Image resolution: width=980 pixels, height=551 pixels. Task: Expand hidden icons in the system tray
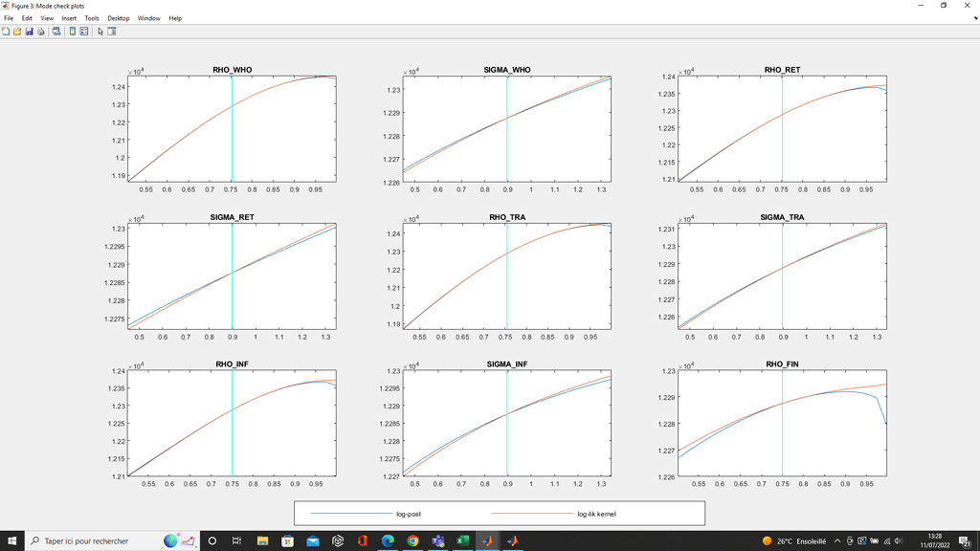(x=837, y=540)
